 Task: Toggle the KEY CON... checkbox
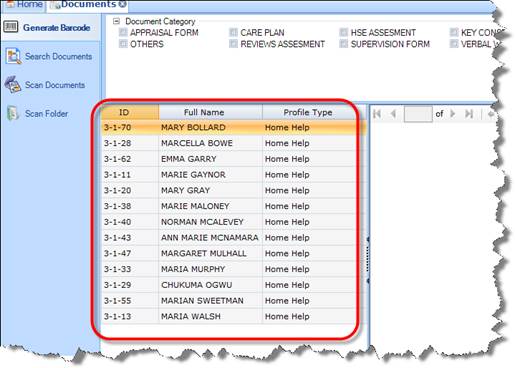pyautogui.click(x=454, y=32)
